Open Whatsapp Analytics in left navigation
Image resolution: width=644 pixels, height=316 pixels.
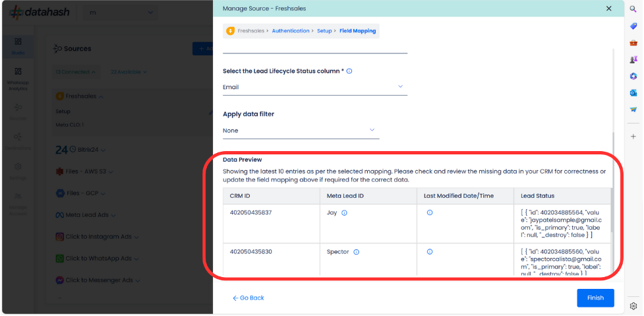(x=18, y=79)
